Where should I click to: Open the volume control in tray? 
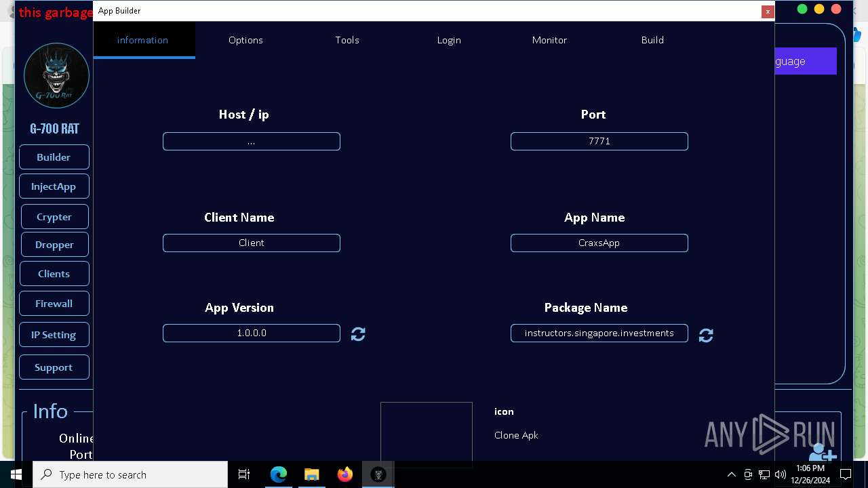click(x=781, y=474)
